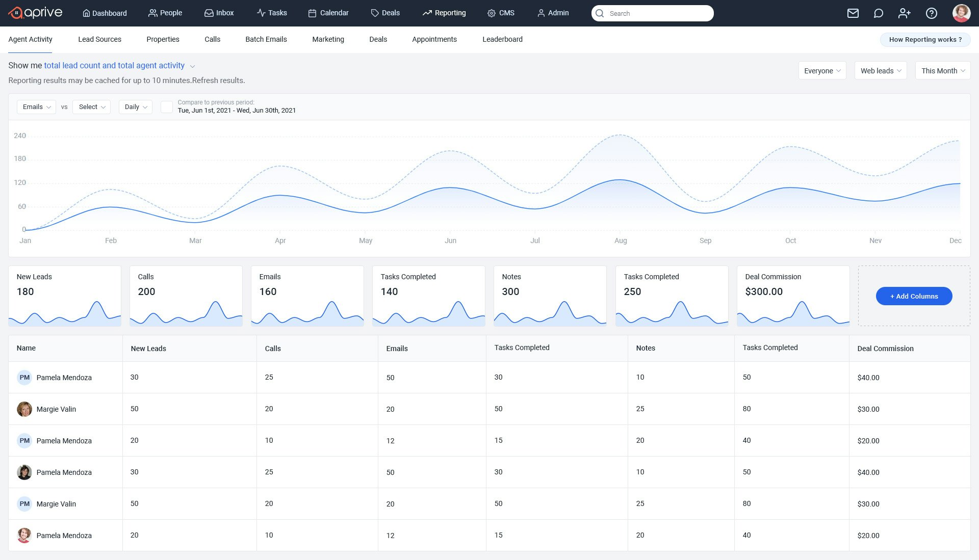This screenshot has width=979, height=560.
Task: Switch to the Leaderboard tab
Action: [x=502, y=39]
